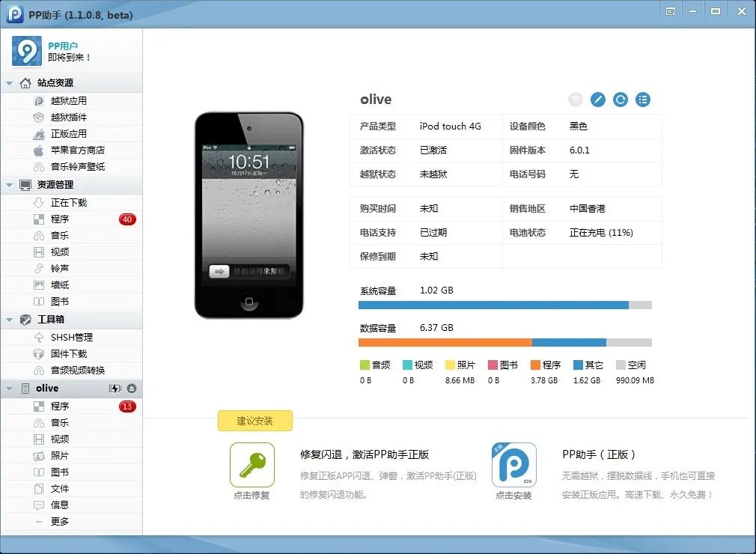Click the 电池状态 value 正在充电 (11%)
This screenshot has width=756, height=554.
tap(601, 232)
